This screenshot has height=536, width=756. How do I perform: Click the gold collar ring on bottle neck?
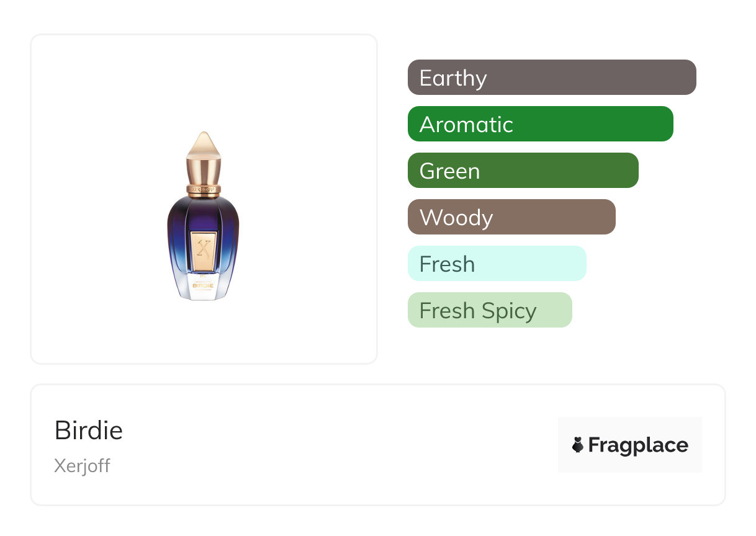point(203,187)
